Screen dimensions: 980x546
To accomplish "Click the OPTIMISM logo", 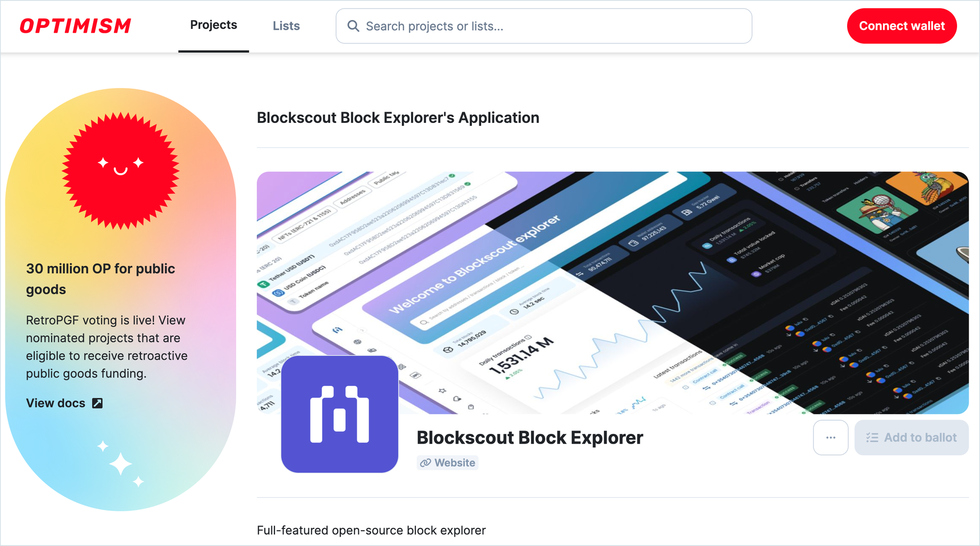I will point(75,26).
